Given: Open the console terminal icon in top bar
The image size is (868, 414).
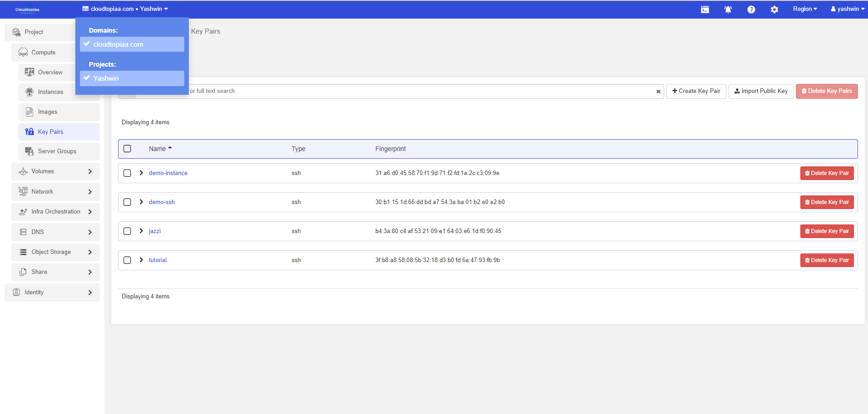Looking at the screenshot, I should pyautogui.click(x=705, y=10).
